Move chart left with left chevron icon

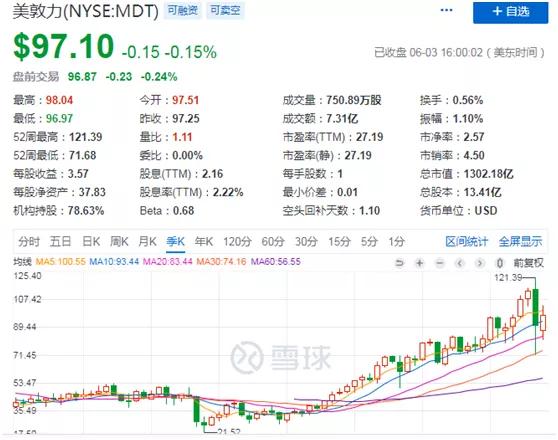(460, 263)
